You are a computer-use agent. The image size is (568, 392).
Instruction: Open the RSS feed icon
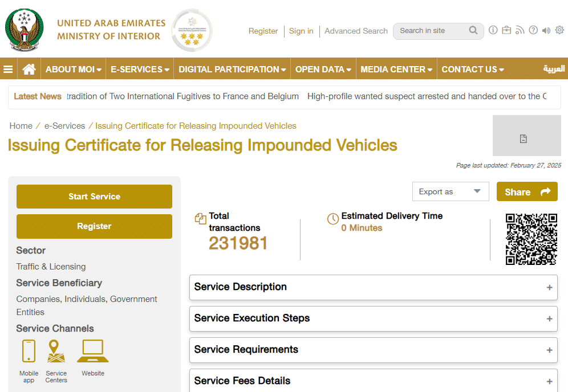tap(520, 31)
